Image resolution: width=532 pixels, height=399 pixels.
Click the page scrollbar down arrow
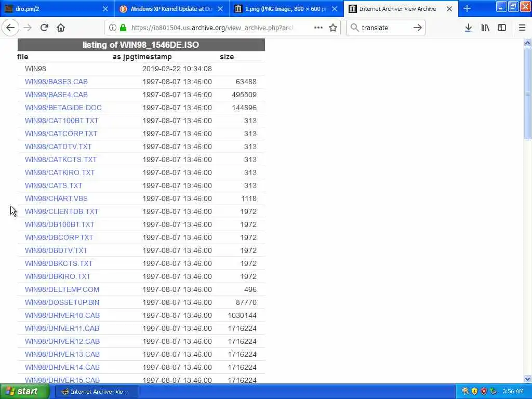[528, 379]
